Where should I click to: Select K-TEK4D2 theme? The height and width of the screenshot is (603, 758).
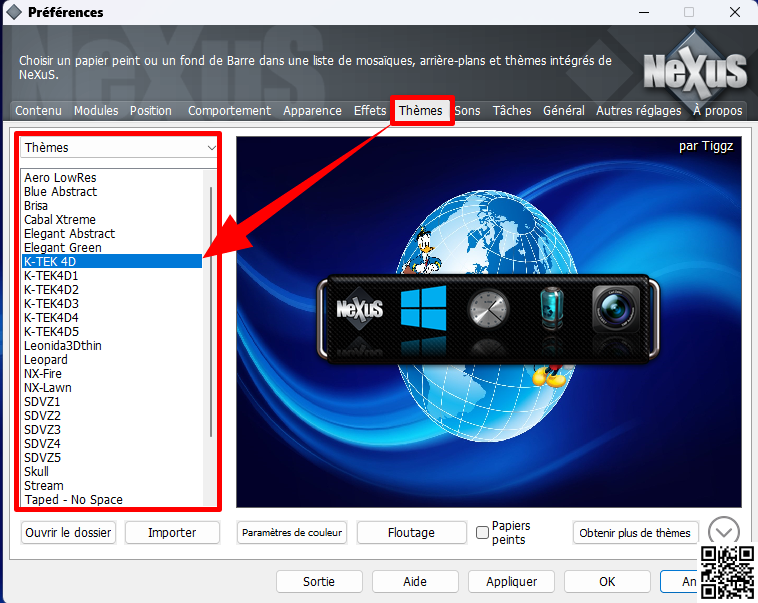click(112, 290)
